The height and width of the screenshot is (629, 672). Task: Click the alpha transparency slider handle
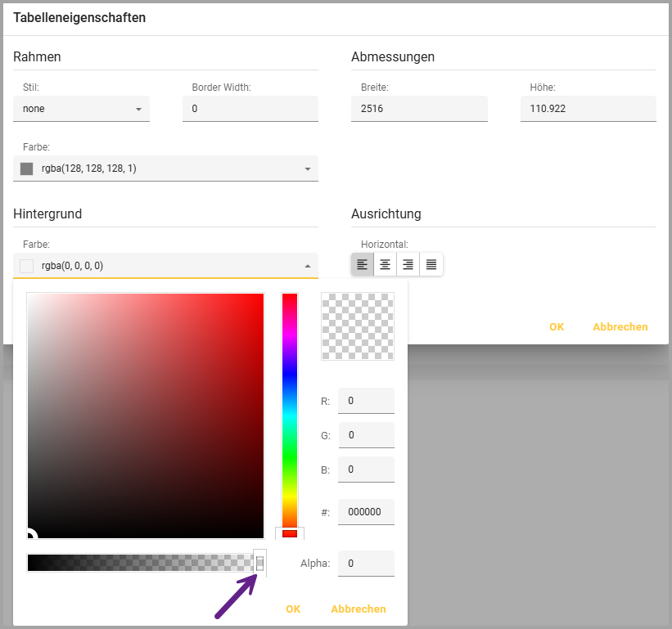click(x=259, y=563)
